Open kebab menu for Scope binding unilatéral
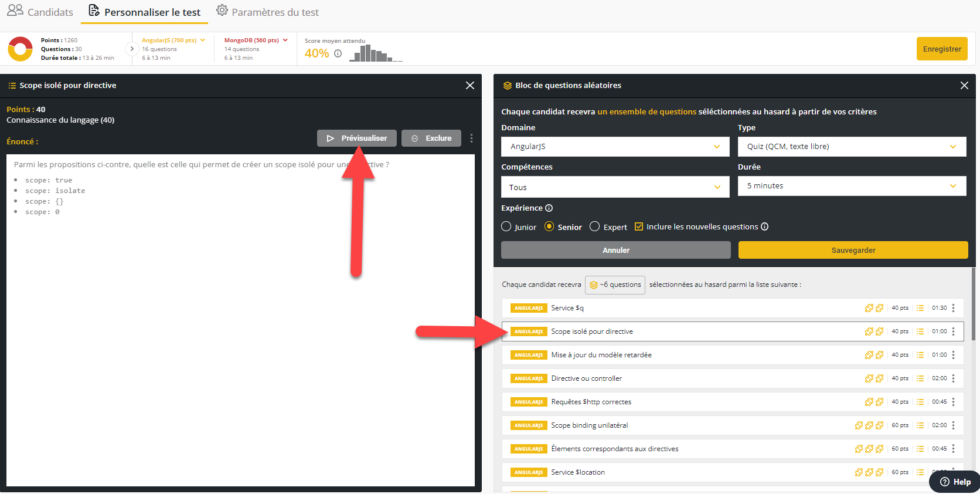980x494 pixels. point(954,425)
